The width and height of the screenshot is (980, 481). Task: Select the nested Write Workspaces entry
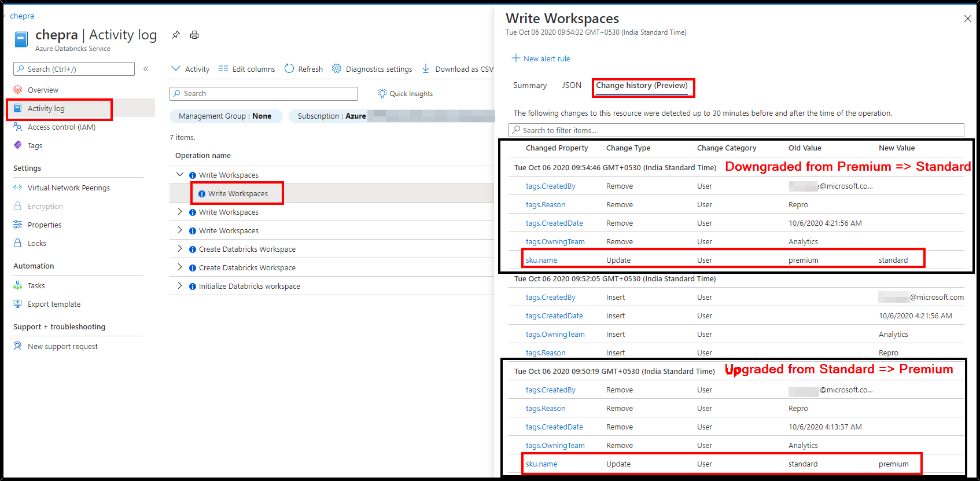[238, 193]
